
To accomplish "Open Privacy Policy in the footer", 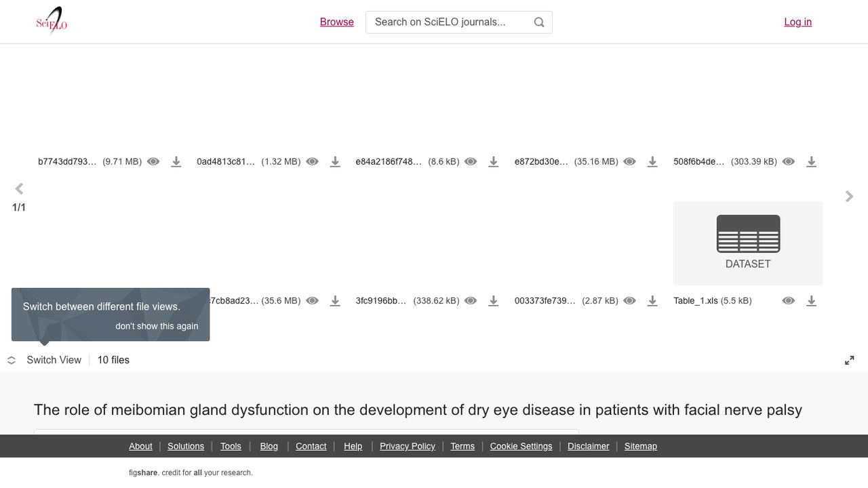I will tap(408, 446).
